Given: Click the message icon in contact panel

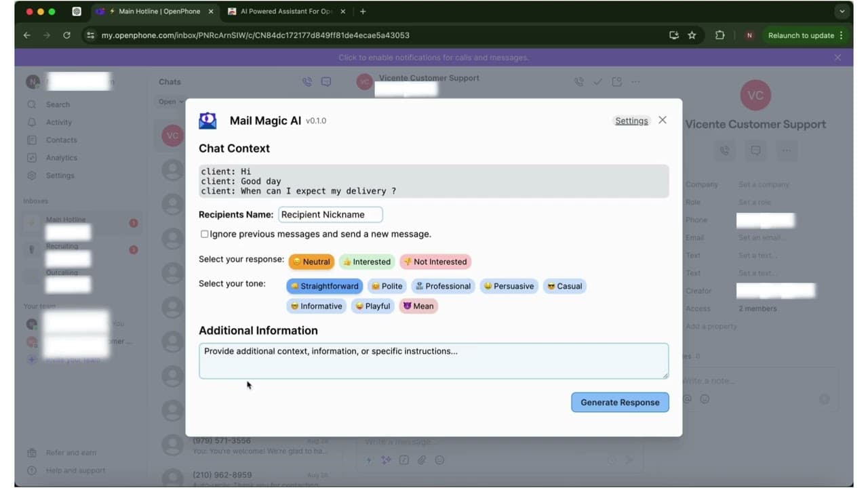Looking at the screenshot, I should coord(755,150).
